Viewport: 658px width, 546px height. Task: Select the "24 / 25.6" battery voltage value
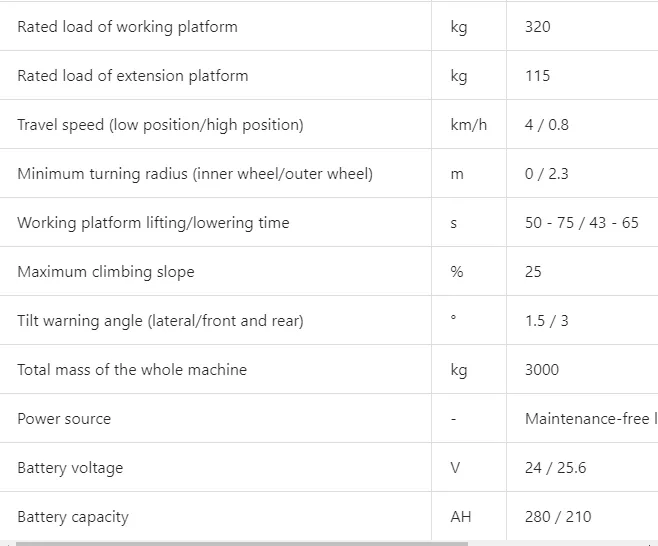[x=554, y=468]
